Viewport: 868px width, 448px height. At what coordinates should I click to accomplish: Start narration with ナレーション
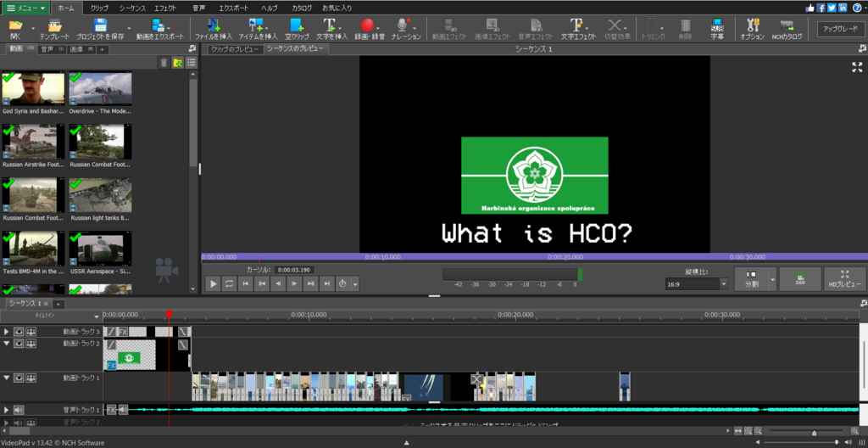(406, 29)
